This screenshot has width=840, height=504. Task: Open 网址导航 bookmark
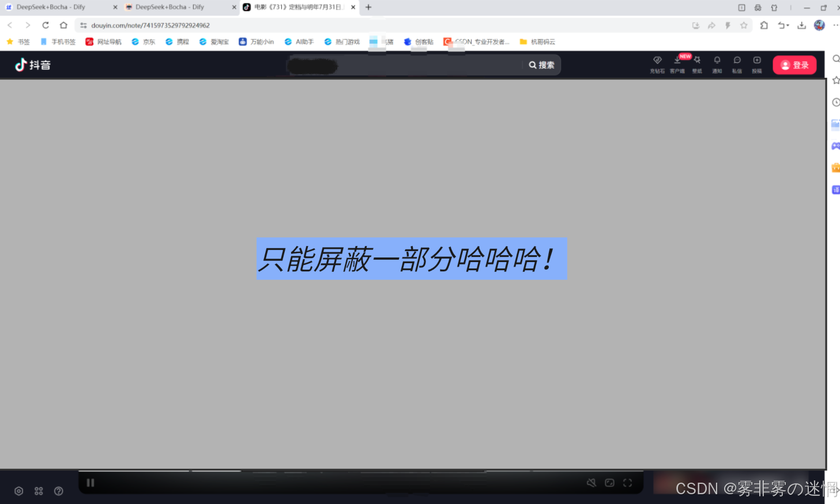click(x=104, y=41)
